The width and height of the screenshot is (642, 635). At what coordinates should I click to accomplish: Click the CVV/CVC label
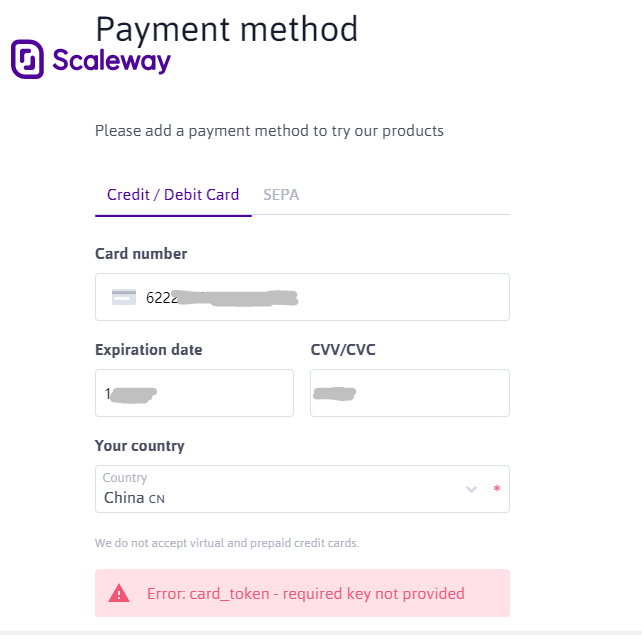click(343, 350)
